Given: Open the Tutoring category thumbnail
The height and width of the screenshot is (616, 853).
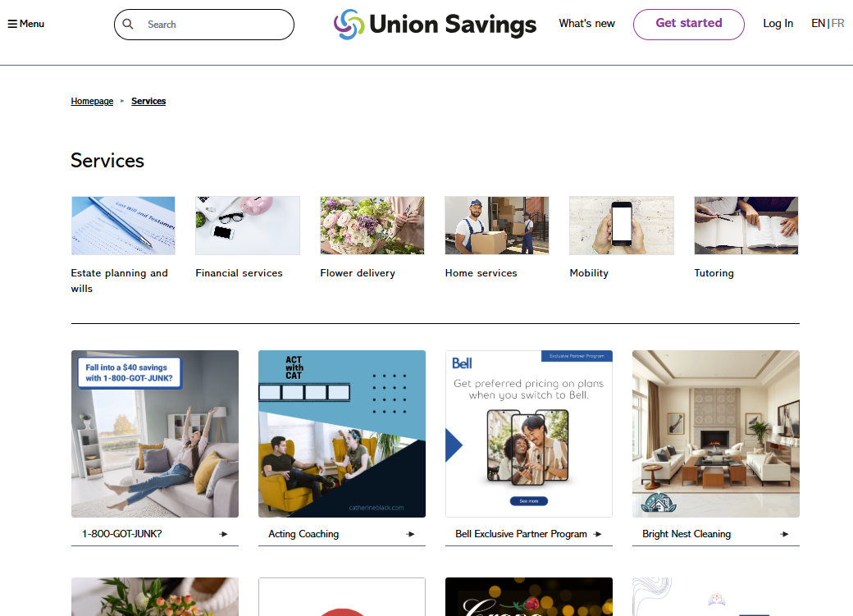Looking at the screenshot, I should click(x=746, y=226).
